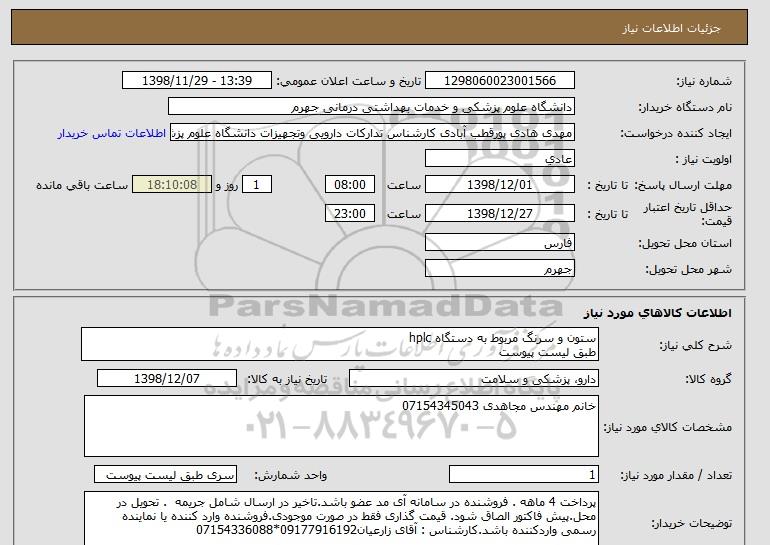This screenshot has height=545, width=770.
Task: Click the buyer notes box starting پرداخت 4 ماهه
Action: point(341,518)
